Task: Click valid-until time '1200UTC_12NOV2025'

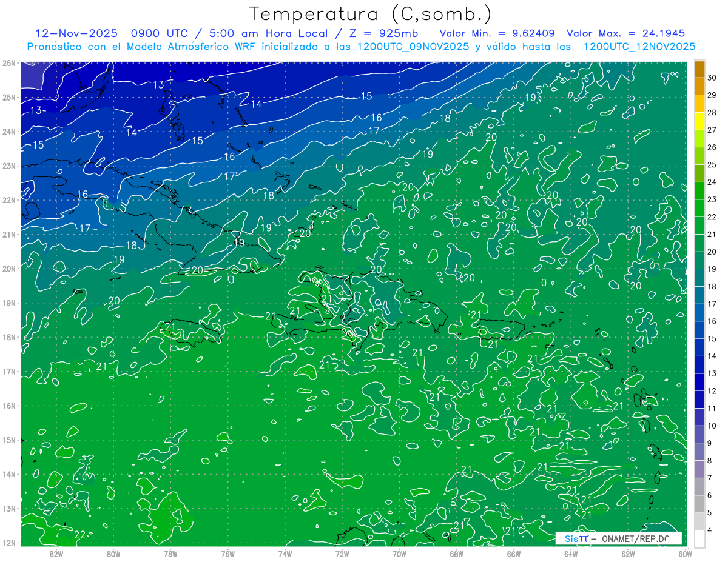Action: pyautogui.click(x=639, y=46)
